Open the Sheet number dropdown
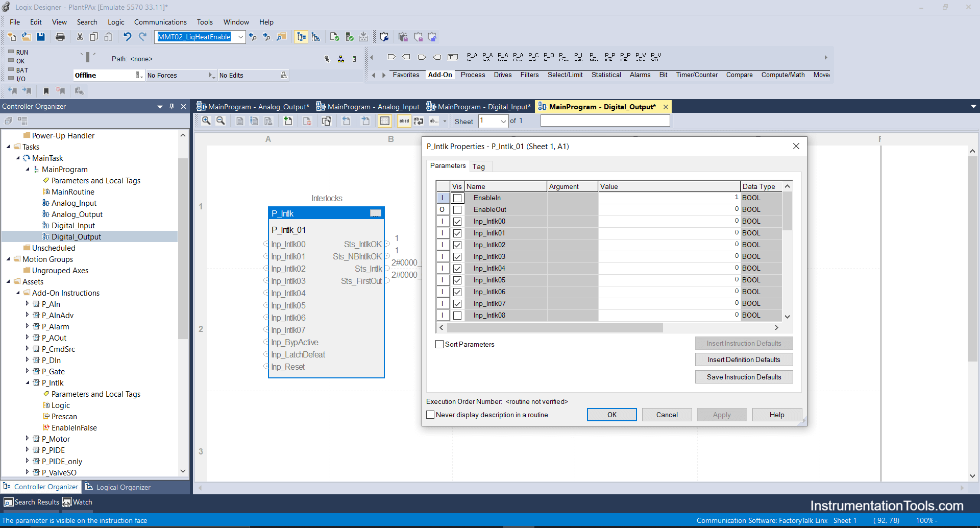980x528 pixels. tap(503, 122)
